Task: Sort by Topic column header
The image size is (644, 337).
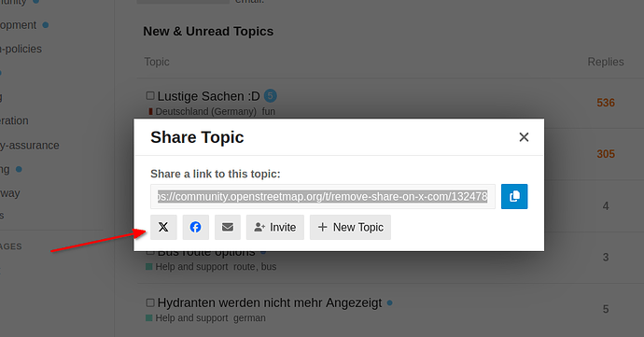Action: pos(157,62)
